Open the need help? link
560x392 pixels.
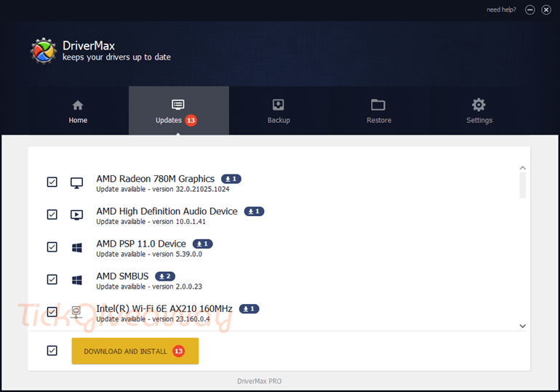point(501,9)
